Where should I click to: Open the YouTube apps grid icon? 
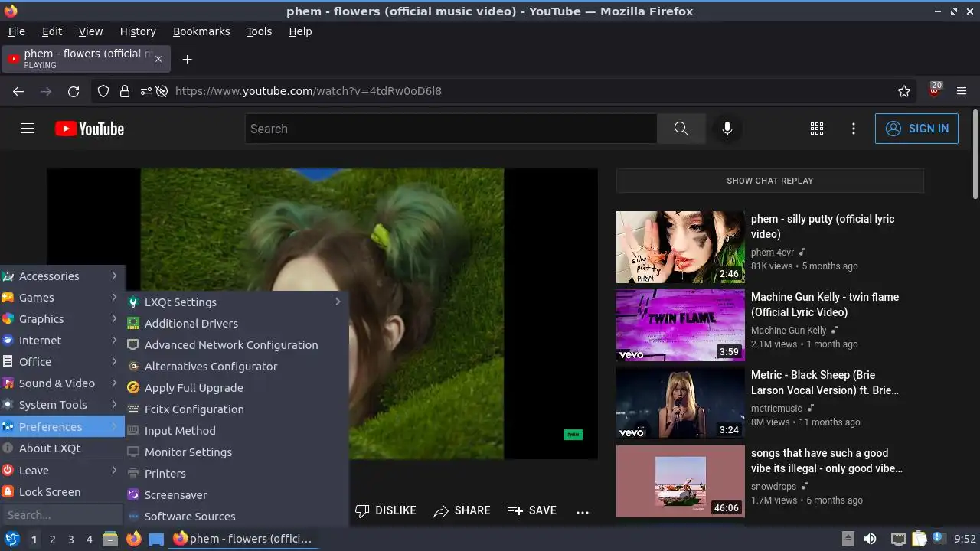click(817, 129)
